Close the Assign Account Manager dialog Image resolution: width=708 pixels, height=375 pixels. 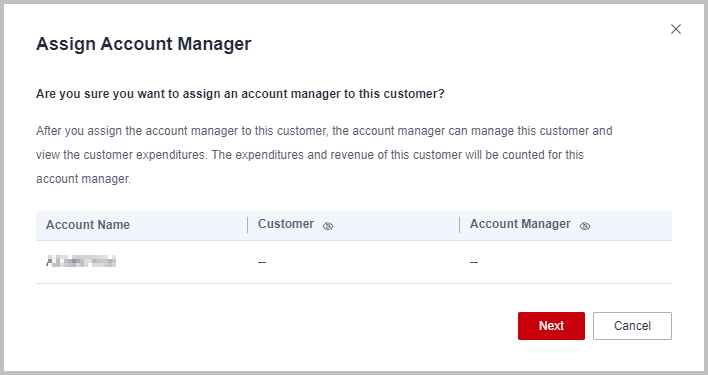coord(675,29)
